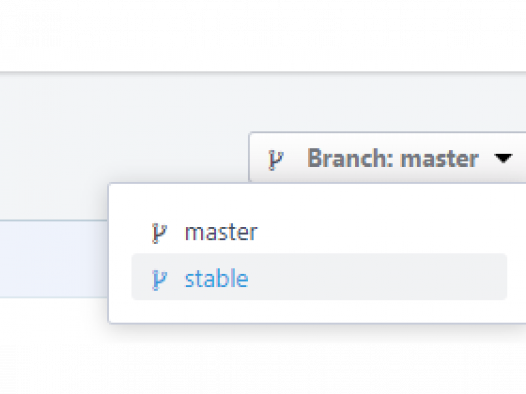Switch to stable via its highlighted row

point(319,277)
